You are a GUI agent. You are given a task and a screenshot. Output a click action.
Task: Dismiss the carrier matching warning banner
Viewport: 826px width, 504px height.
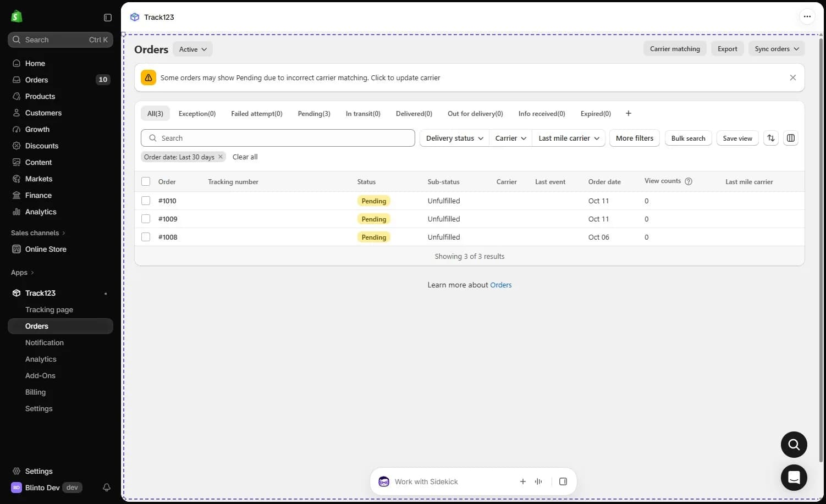click(792, 77)
